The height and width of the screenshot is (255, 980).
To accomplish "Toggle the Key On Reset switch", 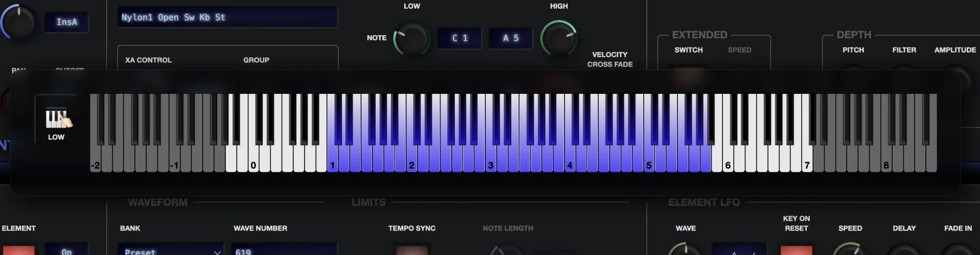I will [796, 250].
